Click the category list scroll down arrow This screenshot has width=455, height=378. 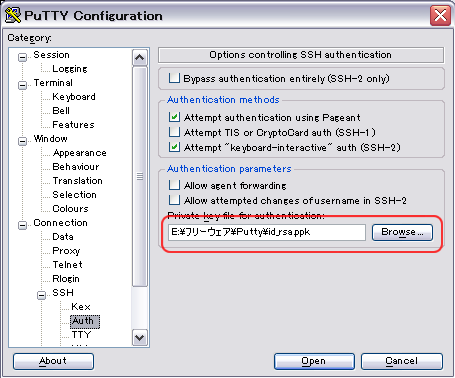coord(140,338)
